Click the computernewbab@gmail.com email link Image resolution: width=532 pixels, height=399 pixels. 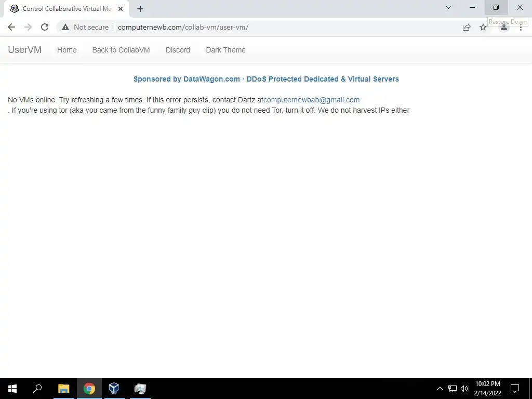(312, 100)
